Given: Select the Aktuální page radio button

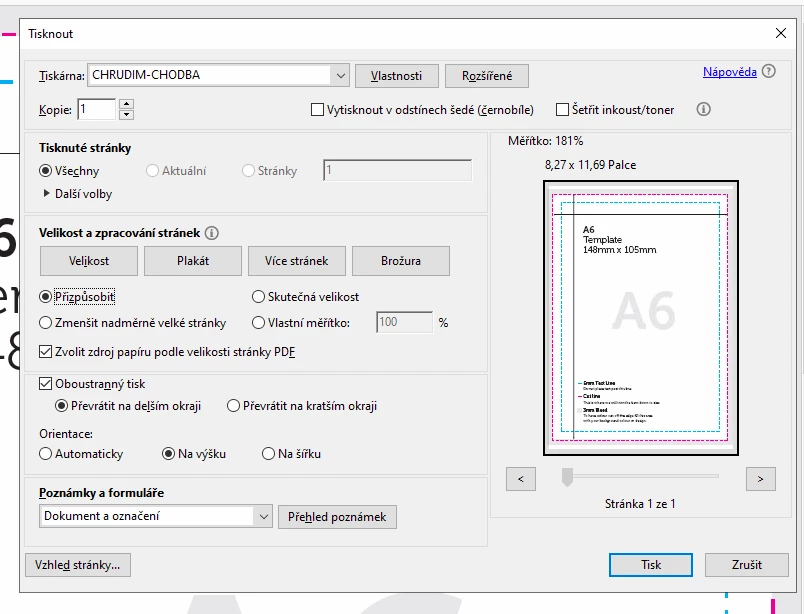Looking at the screenshot, I should pyautogui.click(x=152, y=171).
